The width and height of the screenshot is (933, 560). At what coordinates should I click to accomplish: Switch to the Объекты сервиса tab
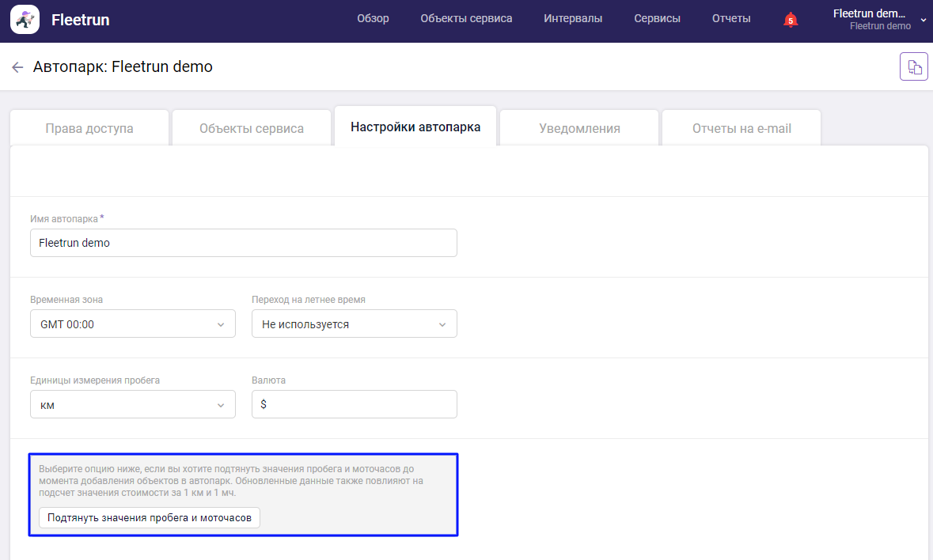[251, 127]
